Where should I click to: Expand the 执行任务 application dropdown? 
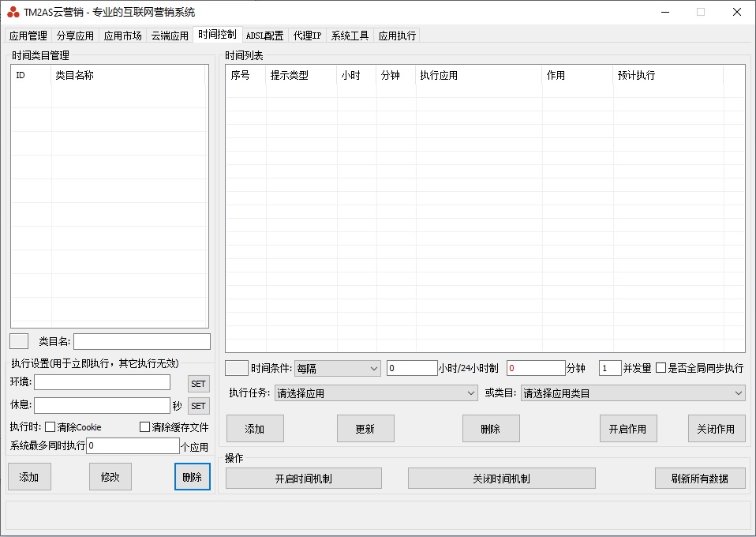point(376,393)
